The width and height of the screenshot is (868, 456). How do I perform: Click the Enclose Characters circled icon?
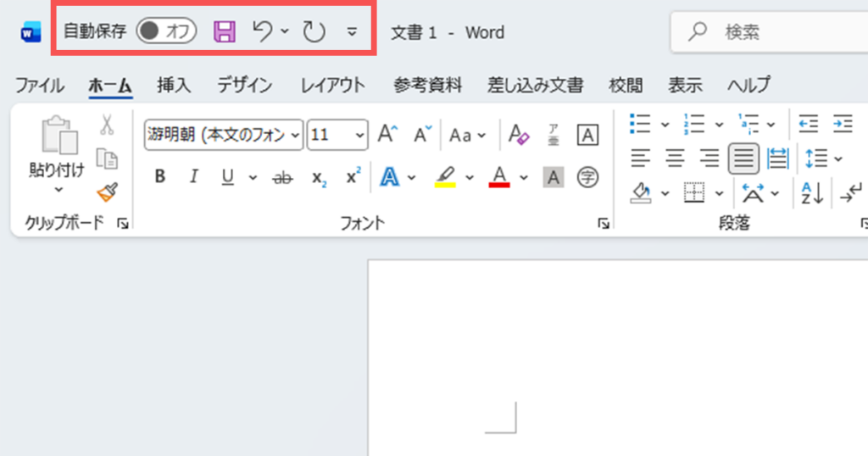pos(587,178)
